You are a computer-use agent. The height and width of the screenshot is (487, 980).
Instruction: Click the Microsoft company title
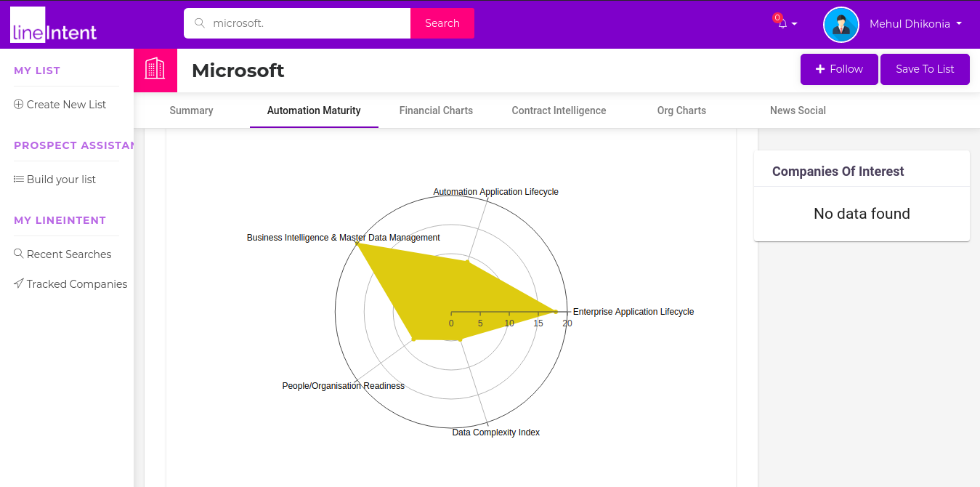click(238, 71)
